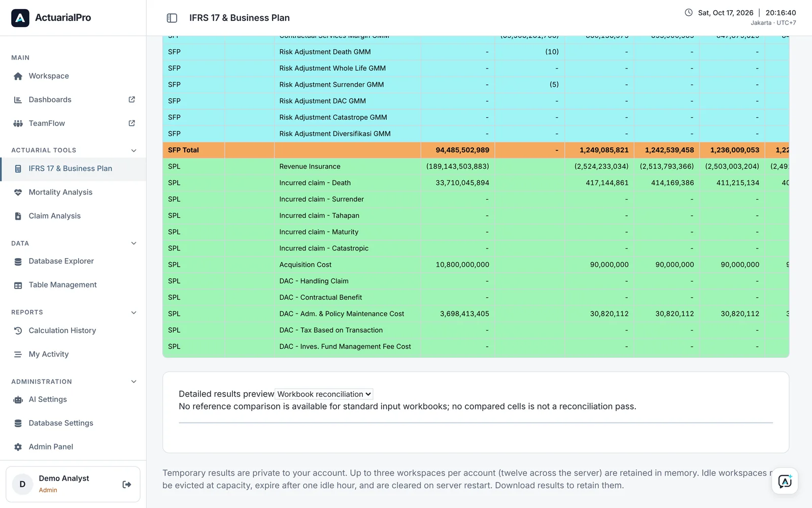The width and height of the screenshot is (812, 508).
Task: Open TeamFlow external link icon
Action: coord(132,123)
